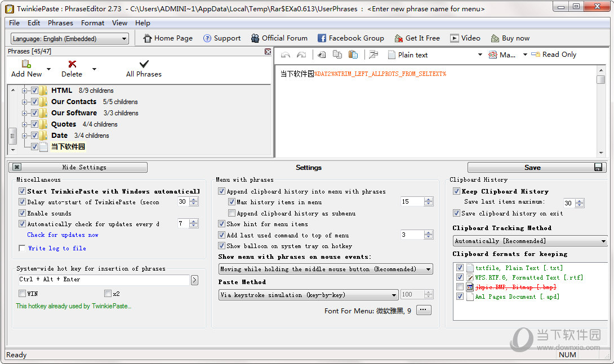Image resolution: width=614 pixels, height=364 pixels.
Task: Click the hotkey input field
Action: pyautogui.click(x=104, y=280)
